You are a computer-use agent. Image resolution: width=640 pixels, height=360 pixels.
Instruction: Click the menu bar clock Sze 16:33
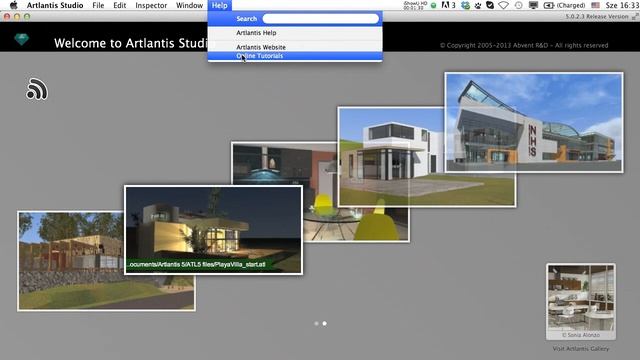[x=621, y=5]
